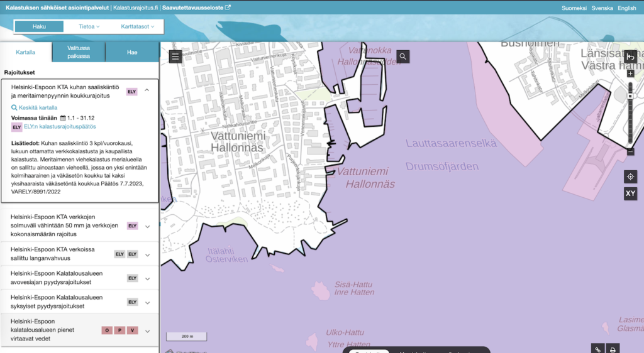
Task: Click the share link icon
Action: pos(598,349)
